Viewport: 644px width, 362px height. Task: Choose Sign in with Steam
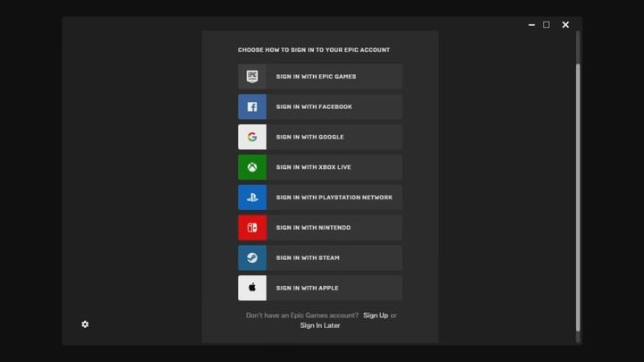pos(320,257)
